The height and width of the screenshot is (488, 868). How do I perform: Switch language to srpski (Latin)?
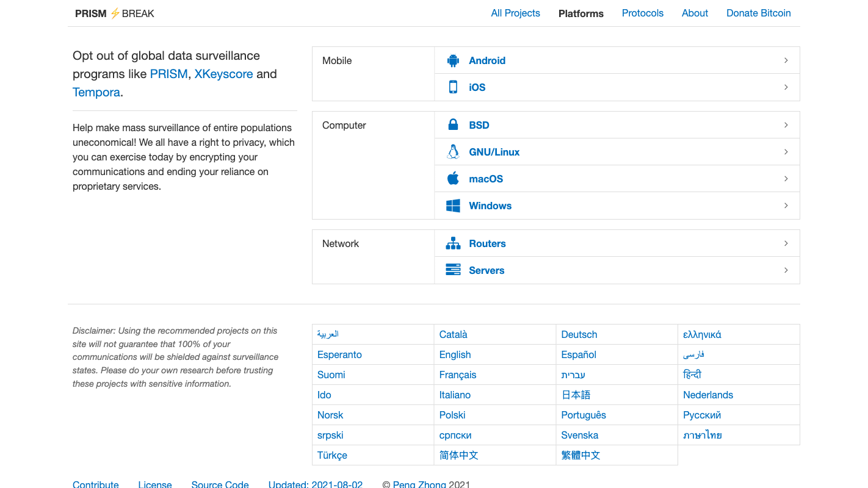click(330, 435)
